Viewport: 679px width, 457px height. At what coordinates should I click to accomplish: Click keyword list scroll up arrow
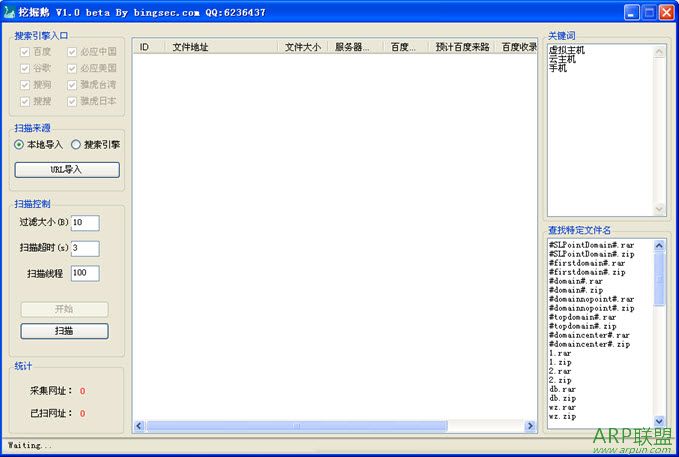pyautogui.click(x=659, y=52)
